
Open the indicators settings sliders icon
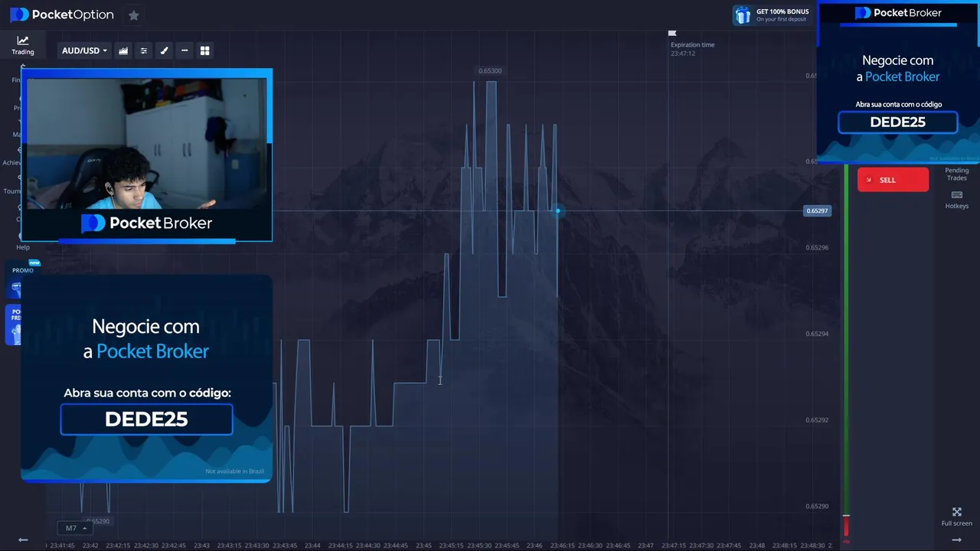(143, 51)
